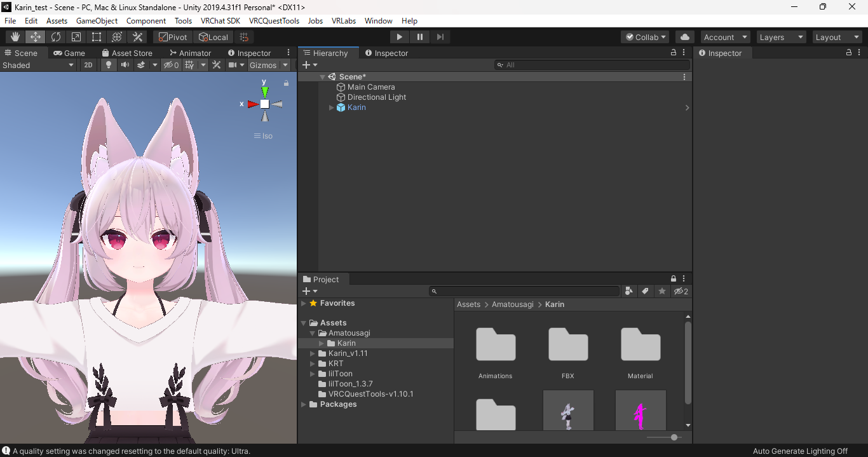Open the Shaded draw mode dropdown
Image resolution: width=868 pixels, height=457 pixels.
pyautogui.click(x=38, y=65)
